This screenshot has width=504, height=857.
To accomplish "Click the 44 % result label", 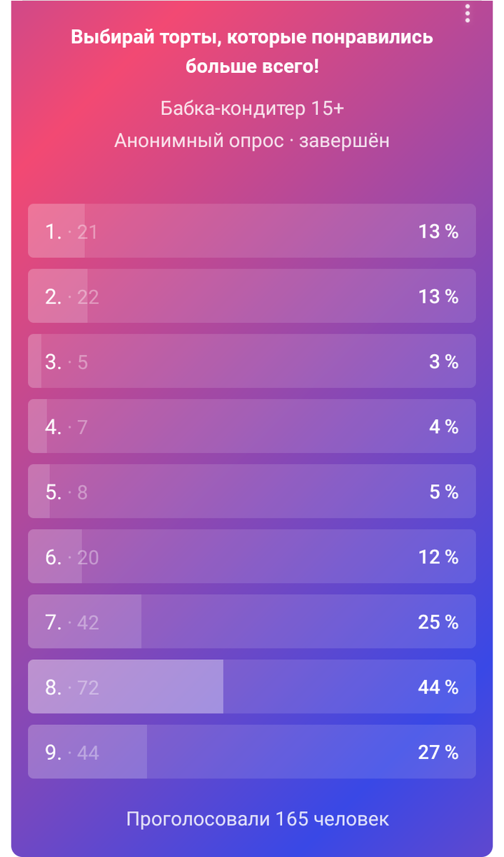I will (x=438, y=687).
